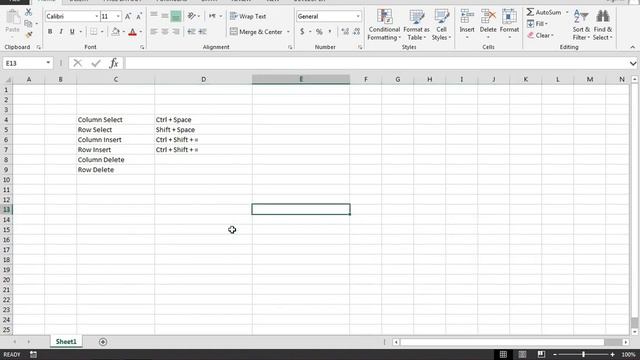Click Decrease Indent icon

click(x=191, y=31)
